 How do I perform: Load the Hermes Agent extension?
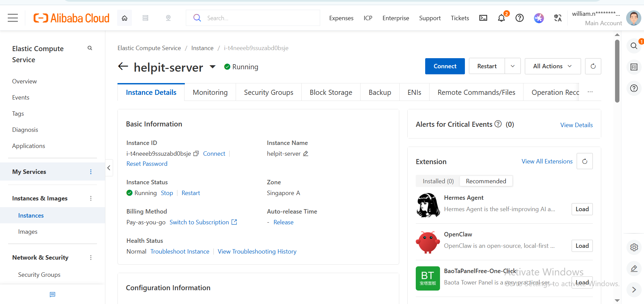(x=582, y=209)
